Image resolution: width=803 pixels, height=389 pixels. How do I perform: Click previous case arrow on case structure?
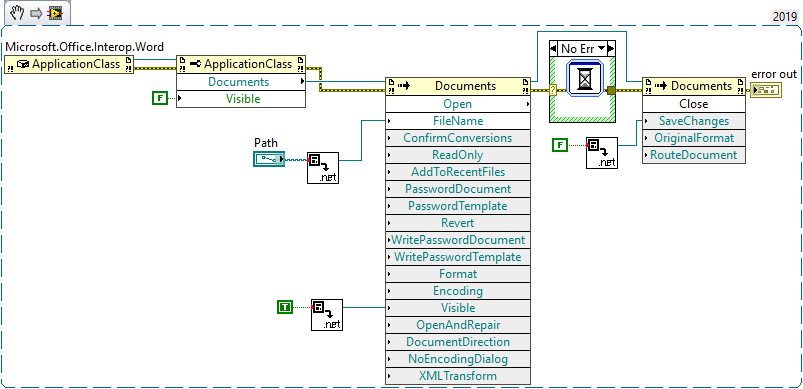pyautogui.click(x=553, y=49)
